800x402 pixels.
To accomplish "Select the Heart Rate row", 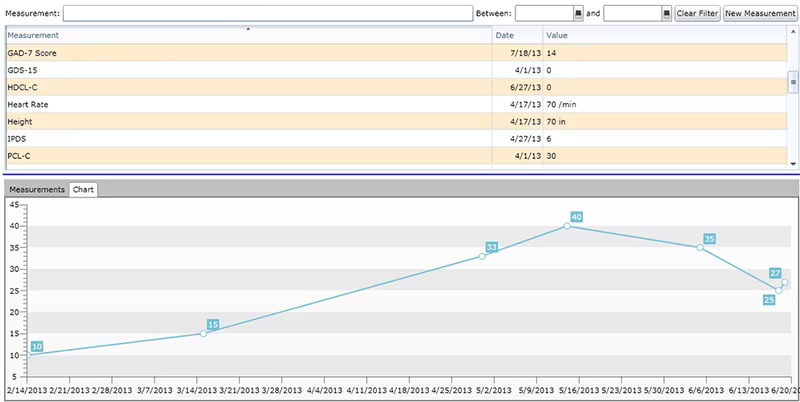I will coord(396,105).
